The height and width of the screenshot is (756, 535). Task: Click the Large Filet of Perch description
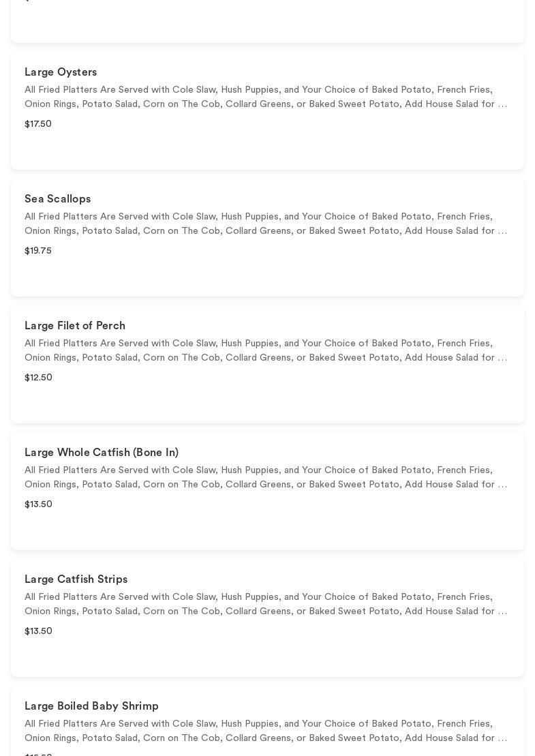(266, 350)
